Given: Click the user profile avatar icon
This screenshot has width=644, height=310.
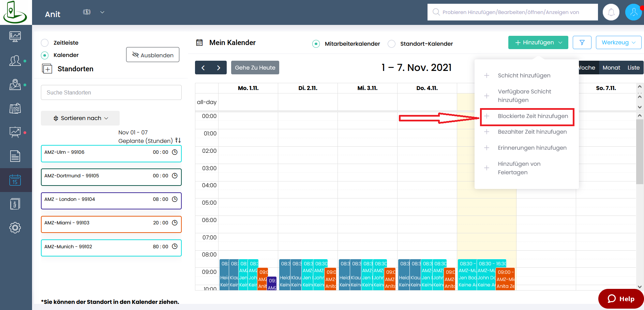Looking at the screenshot, I should pos(633,13).
